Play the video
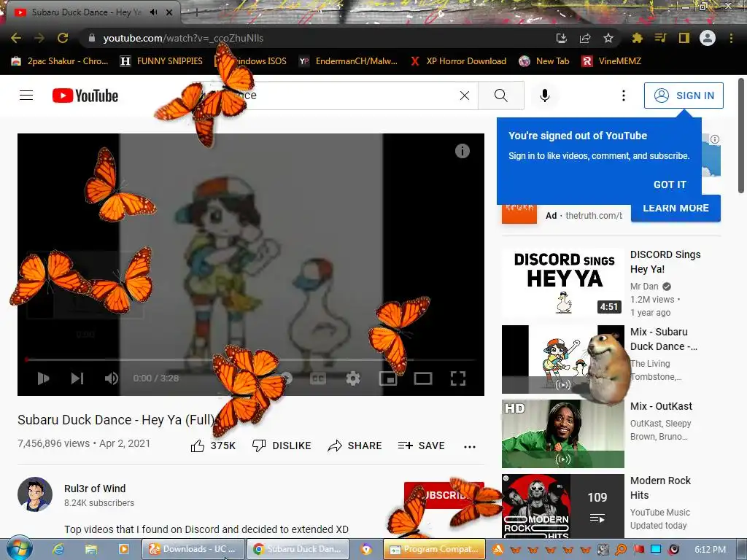The height and width of the screenshot is (560, 747). (x=43, y=378)
